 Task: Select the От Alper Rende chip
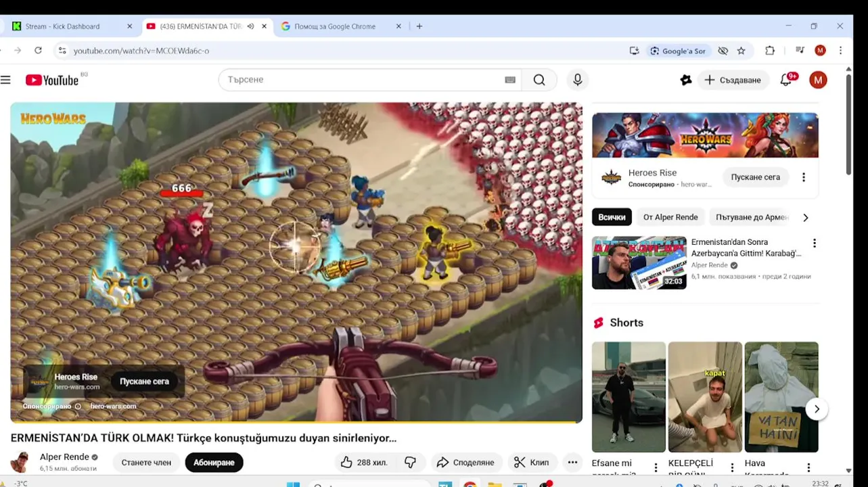(x=670, y=217)
